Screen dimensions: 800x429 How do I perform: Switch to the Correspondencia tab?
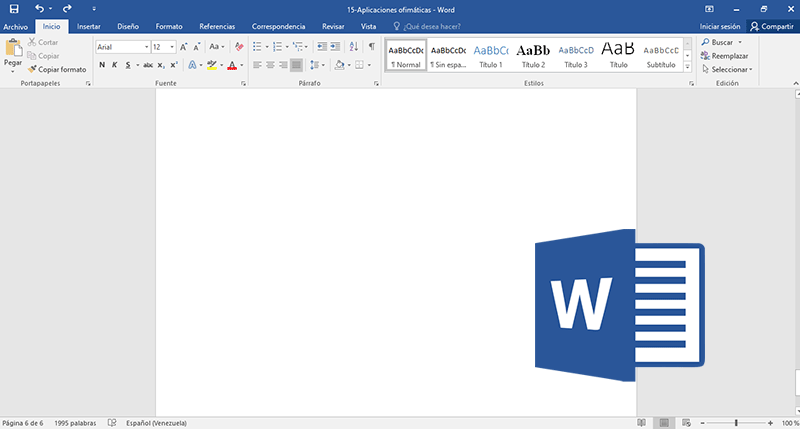tap(279, 27)
